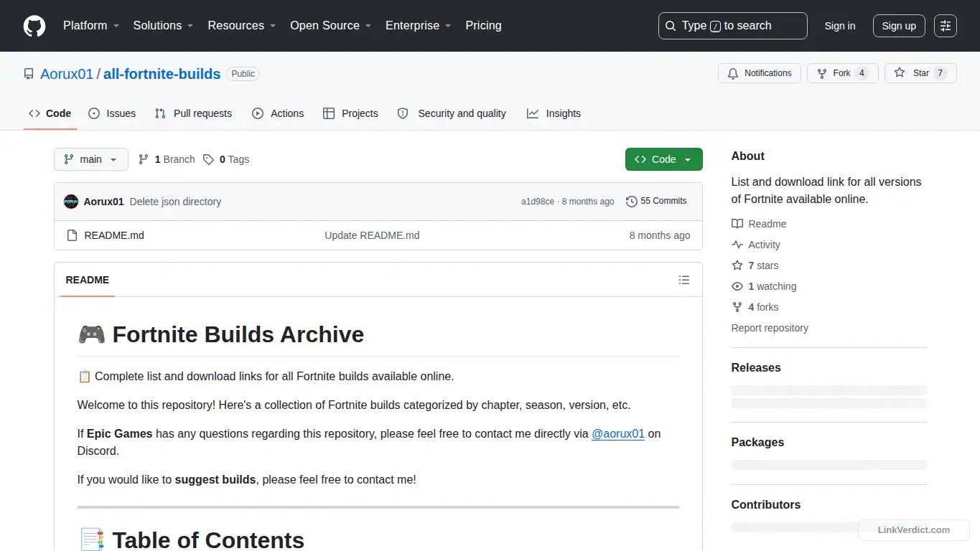View the 1 watching link
The height and width of the screenshot is (551, 980).
764,286
